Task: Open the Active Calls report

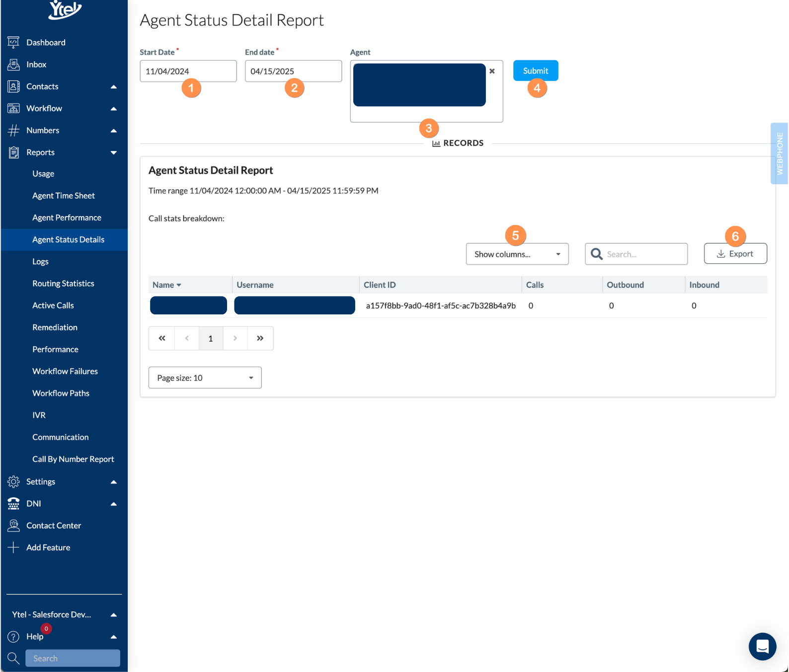Action: click(x=53, y=305)
